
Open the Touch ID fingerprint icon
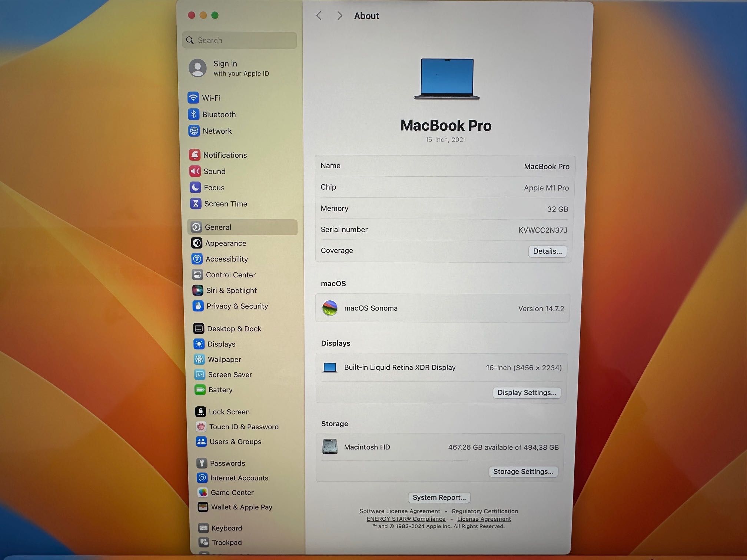coord(201,427)
